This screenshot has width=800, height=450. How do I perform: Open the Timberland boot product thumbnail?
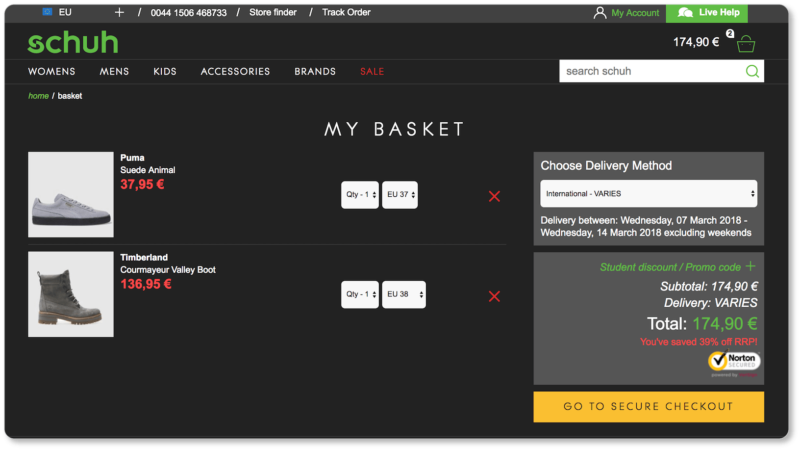[71, 294]
